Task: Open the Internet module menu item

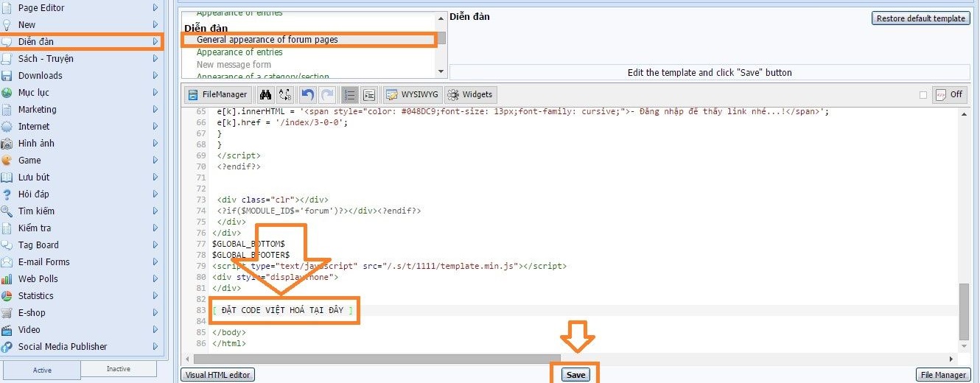Action: coord(81,126)
